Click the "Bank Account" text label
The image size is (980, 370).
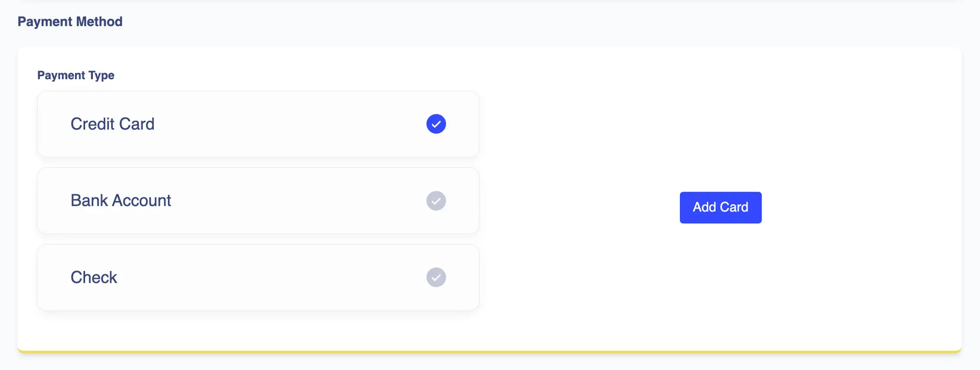pyautogui.click(x=120, y=201)
